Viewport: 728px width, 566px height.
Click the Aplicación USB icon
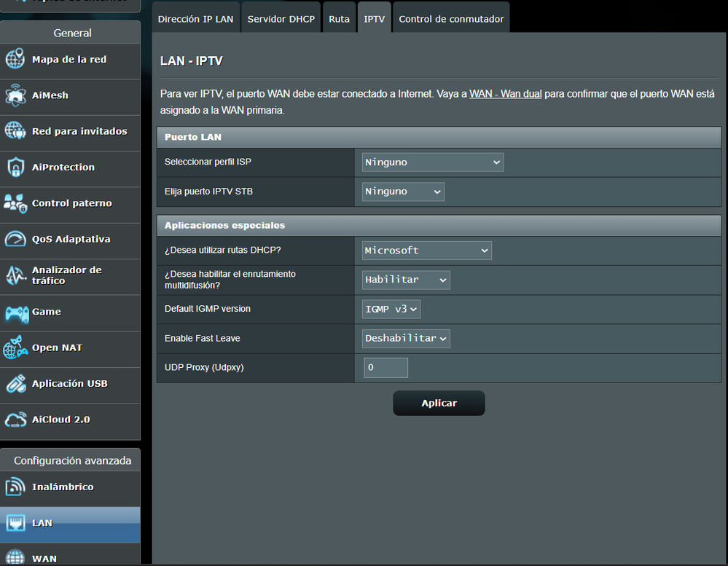point(15,384)
